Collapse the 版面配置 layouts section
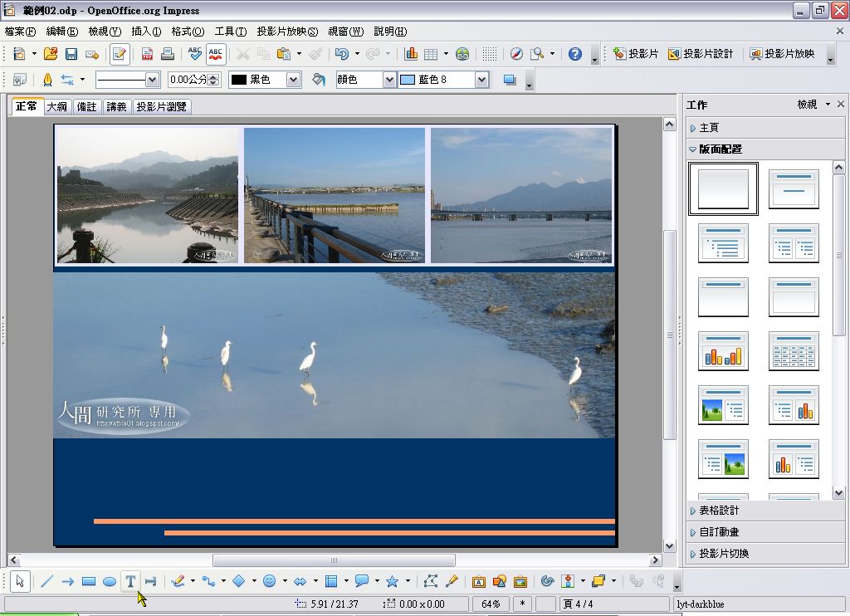 pyautogui.click(x=765, y=149)
